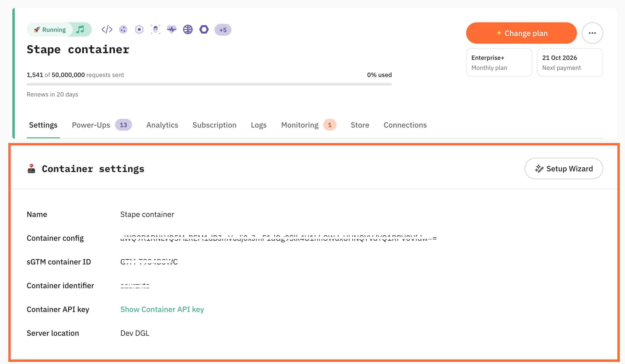Click the requests usage progress bar

[x=209, y=84]
